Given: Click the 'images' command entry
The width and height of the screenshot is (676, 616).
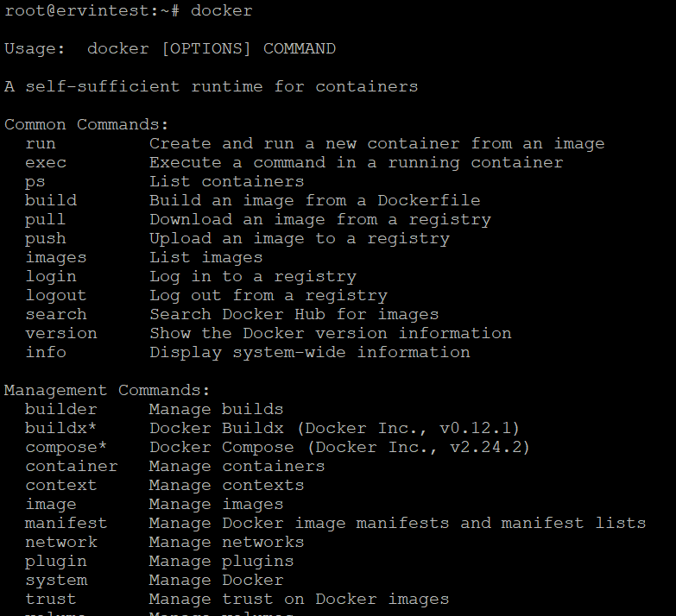Looking at the screenshot, I should 56,258.
